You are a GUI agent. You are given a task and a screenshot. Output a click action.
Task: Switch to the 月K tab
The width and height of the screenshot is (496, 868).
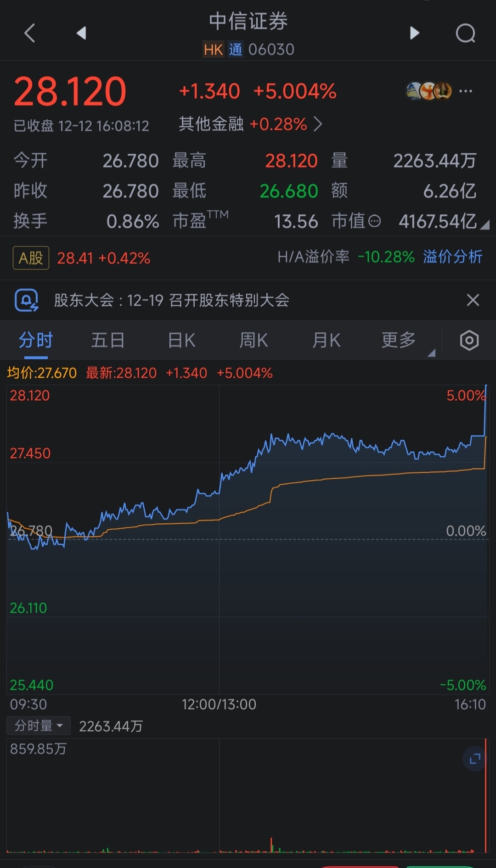[326, 341]
